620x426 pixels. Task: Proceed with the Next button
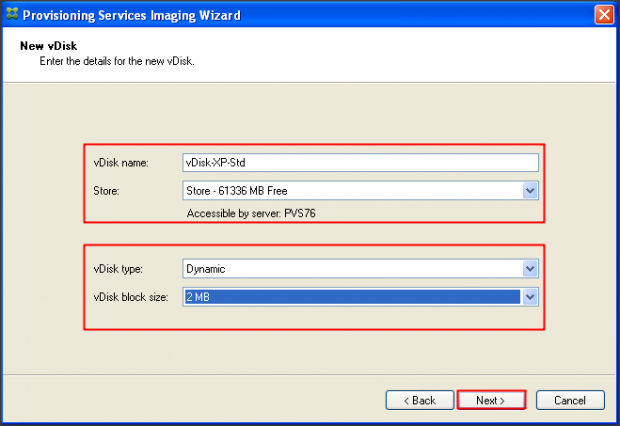(x=491, y=400)
